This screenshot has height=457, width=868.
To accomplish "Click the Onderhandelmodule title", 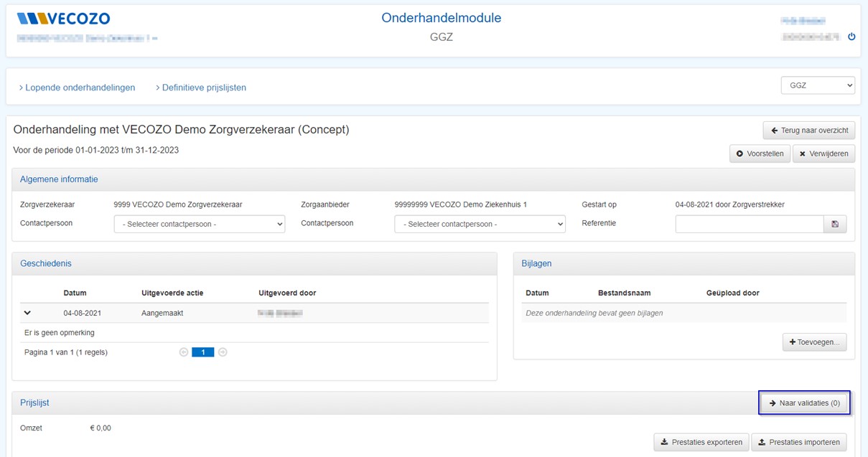I will tap(441, 18).
